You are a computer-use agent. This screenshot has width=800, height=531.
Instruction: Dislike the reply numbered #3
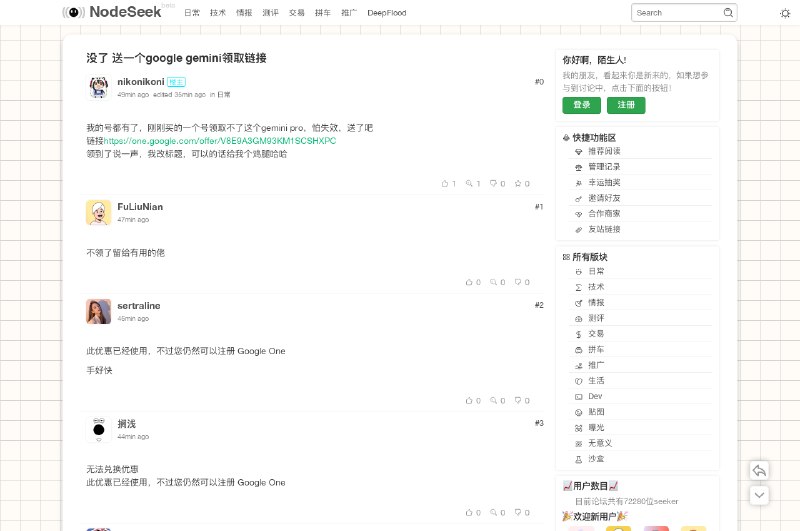coord(518,513)
